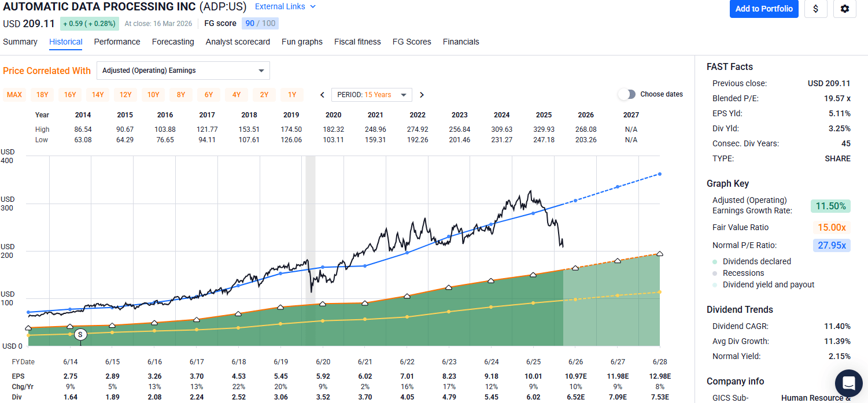The width and height of the screenshot is (868, 403).
Task: Click the 11.50% earnings growth rate swatch
Action: (830, 206)
